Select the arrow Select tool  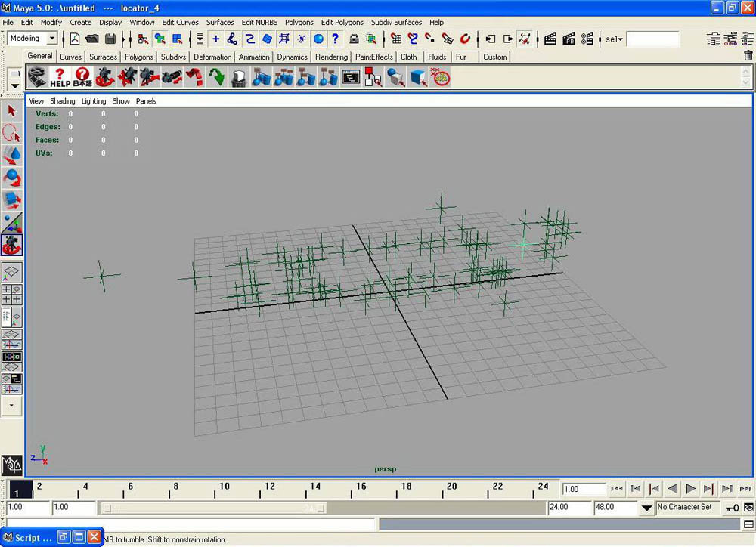point(11,111)
